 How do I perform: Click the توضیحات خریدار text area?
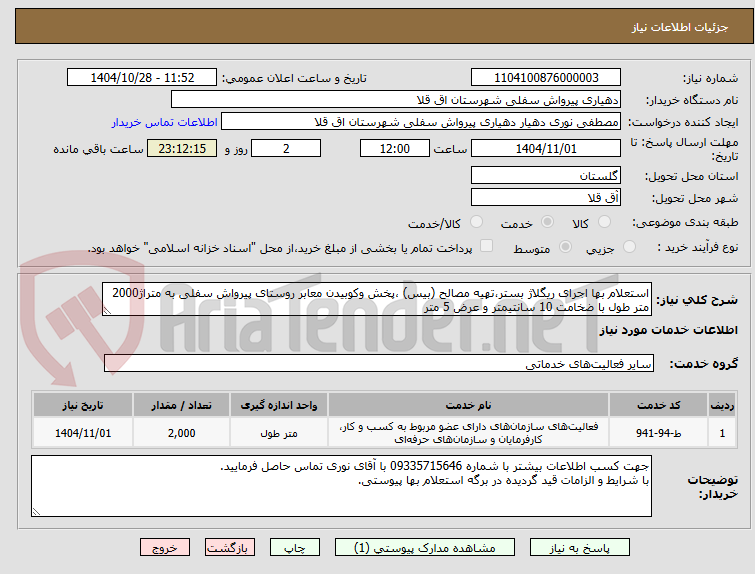pos(341,486)
